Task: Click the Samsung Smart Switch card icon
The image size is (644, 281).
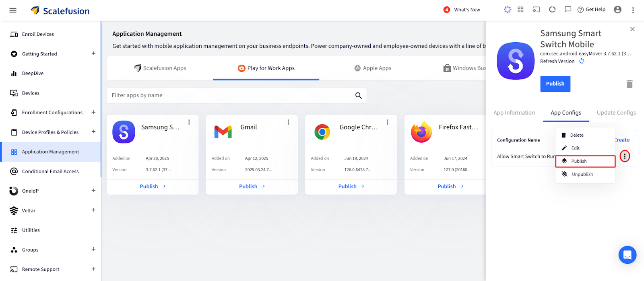Action: tap(124, 132)
